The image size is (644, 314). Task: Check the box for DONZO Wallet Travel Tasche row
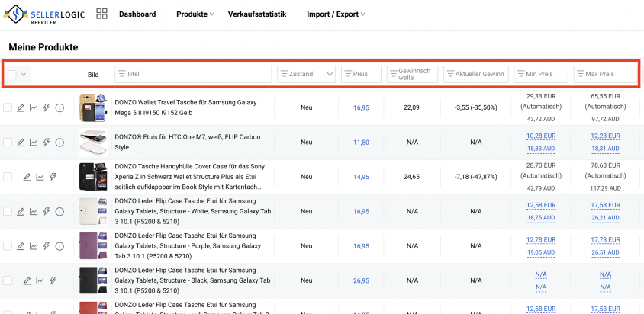click(8, 108)
